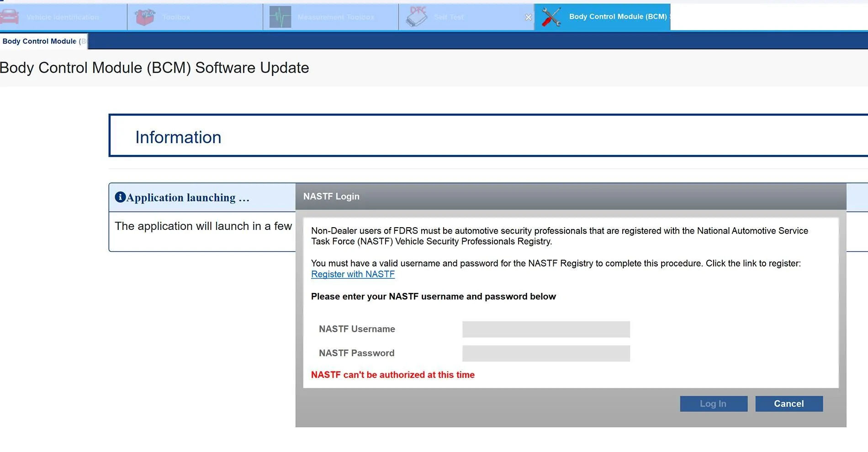Click the info icon beside Application launching

click(x=120, y=197)
